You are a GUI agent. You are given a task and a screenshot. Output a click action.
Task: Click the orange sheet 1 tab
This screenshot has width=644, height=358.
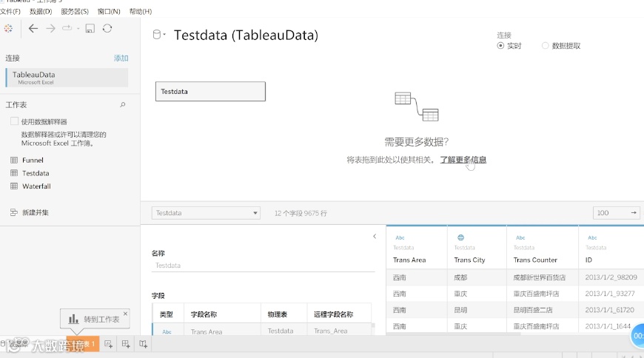coord(84,344)
